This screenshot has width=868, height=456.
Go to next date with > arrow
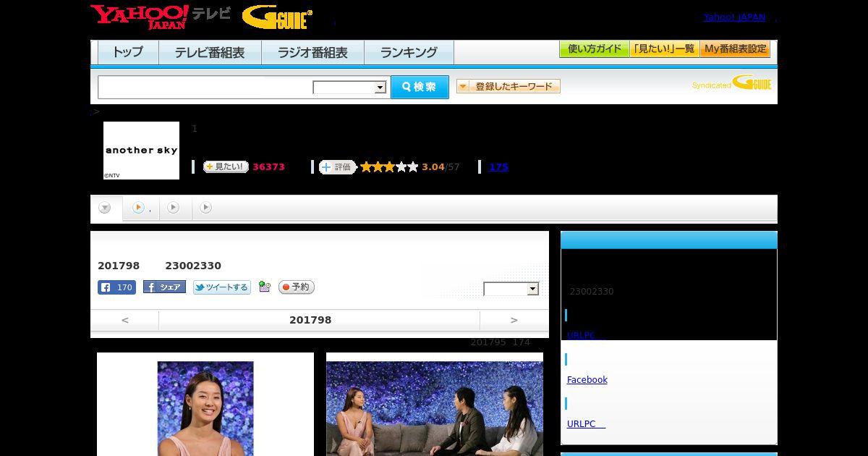coord(514,320)
